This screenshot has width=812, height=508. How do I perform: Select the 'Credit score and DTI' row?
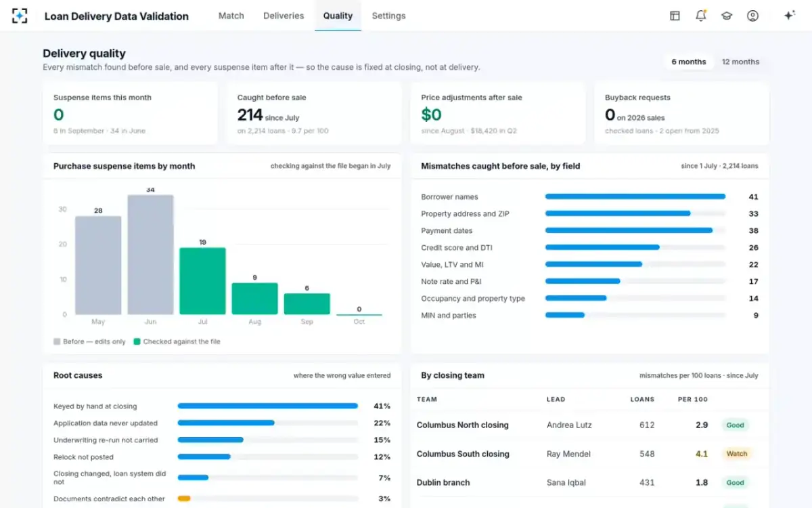pyautogui.click(x=589, y=248)
